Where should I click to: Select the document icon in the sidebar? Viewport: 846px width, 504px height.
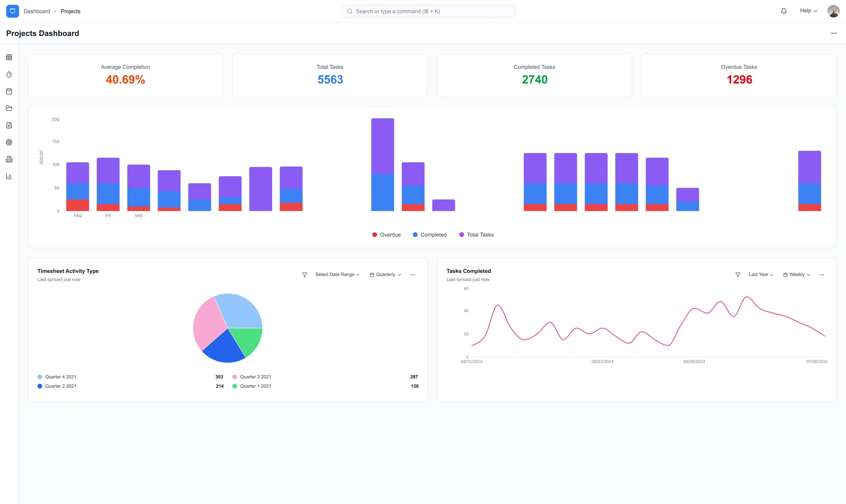tap(9, 125)
